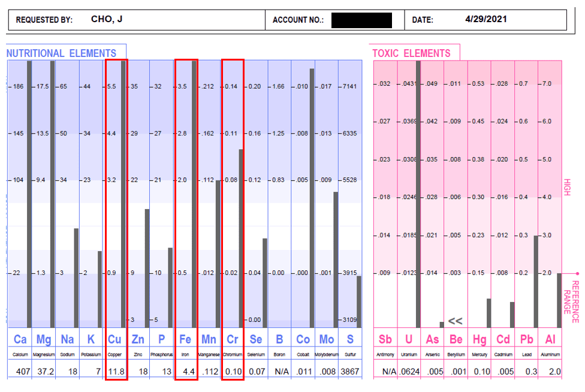Screen dimensions: 585x392
Task: Click the uranium result value .0624
Action: (x=409, y=372)
